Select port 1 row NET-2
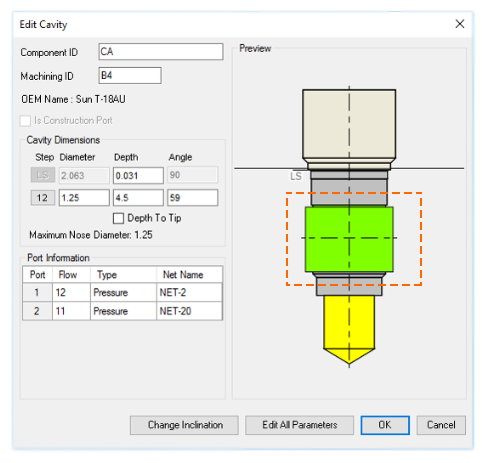The image size is (490, 463). [x=122, y=292]
